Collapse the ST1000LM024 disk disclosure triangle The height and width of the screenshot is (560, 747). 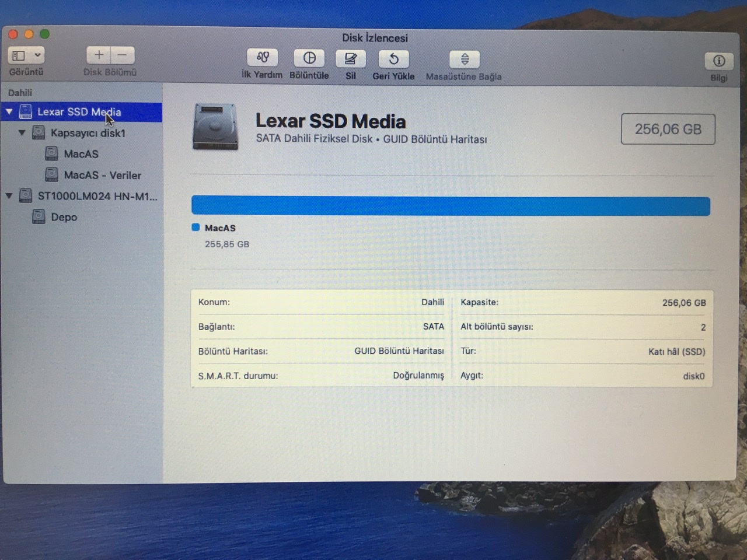pos(9,196)
